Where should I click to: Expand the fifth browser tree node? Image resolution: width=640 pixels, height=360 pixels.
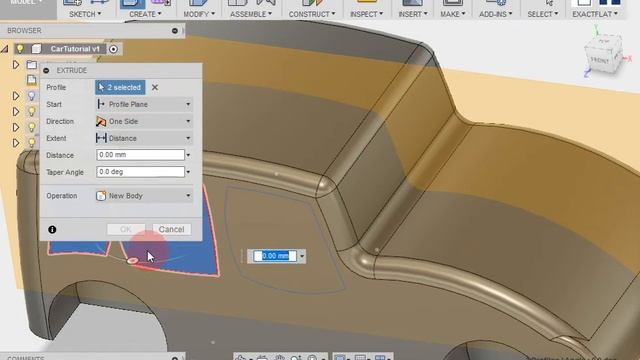tap(16, 143)
